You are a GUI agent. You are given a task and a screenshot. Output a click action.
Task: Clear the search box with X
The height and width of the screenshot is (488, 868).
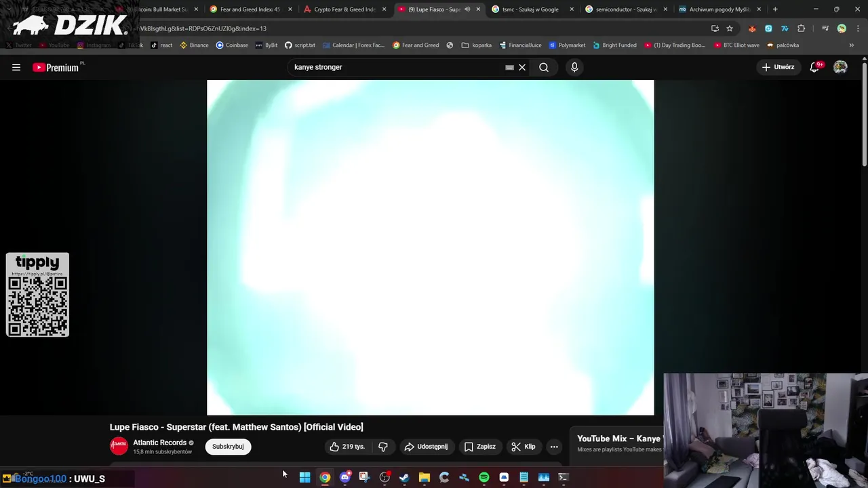(522, 67)
